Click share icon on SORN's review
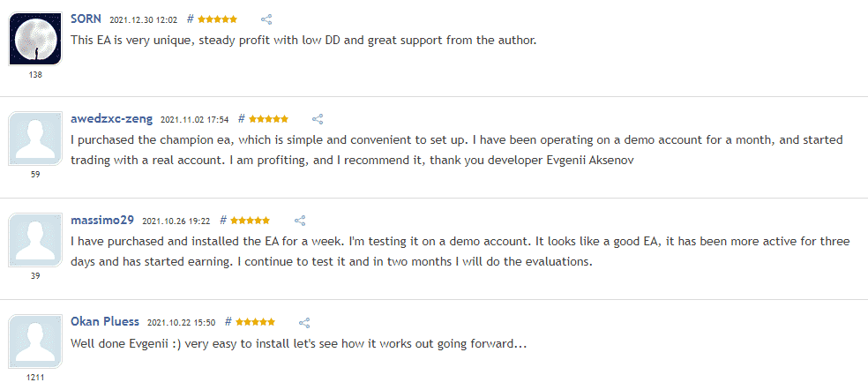Viewport: 868px width, 390px height. [266, 19]
